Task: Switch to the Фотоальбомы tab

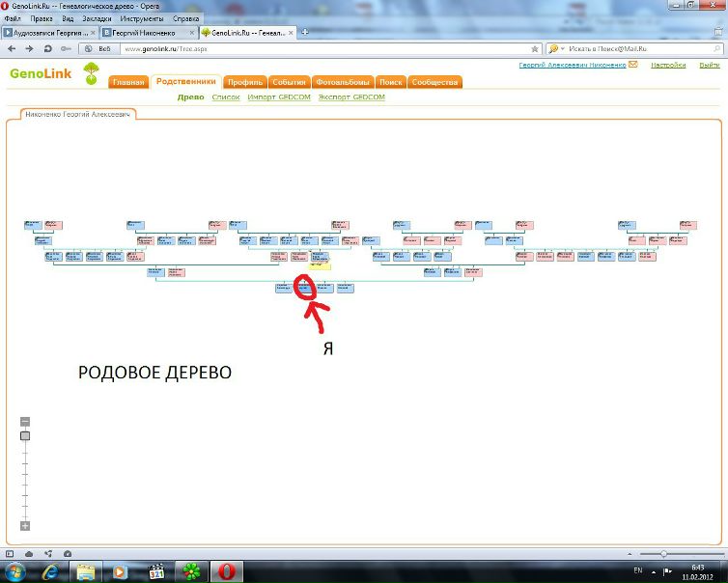Action: click(x=342, y=82)
